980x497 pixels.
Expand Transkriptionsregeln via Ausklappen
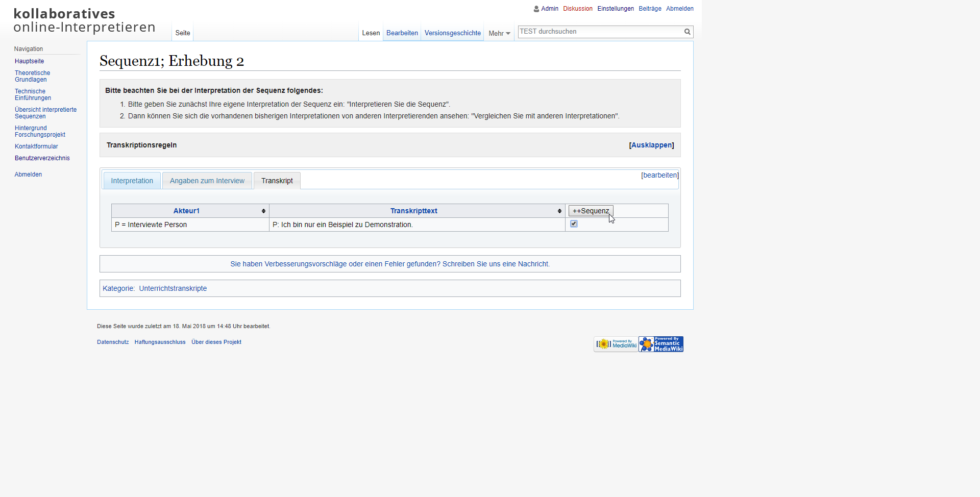pos(651,145)
